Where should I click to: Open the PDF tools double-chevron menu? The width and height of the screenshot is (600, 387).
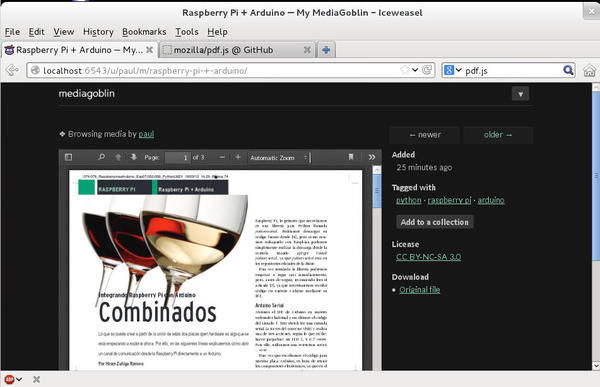[x=372, y=157]
